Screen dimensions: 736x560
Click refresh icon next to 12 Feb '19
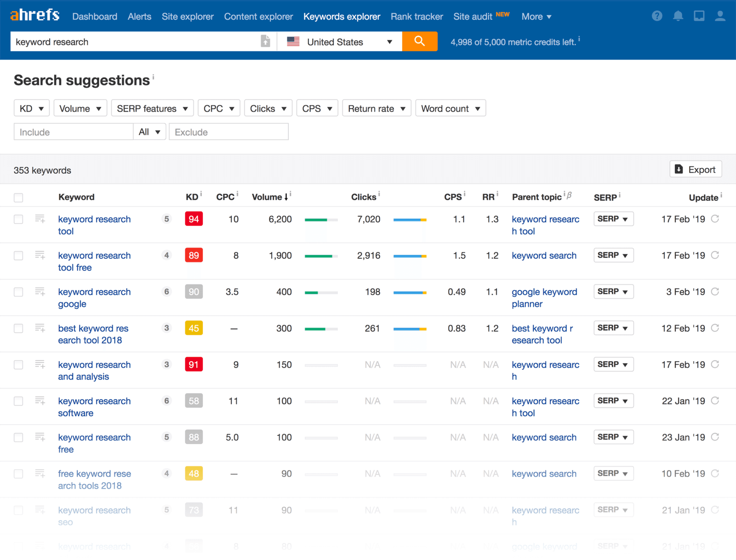pyautogui.click(x=715, y=328)
